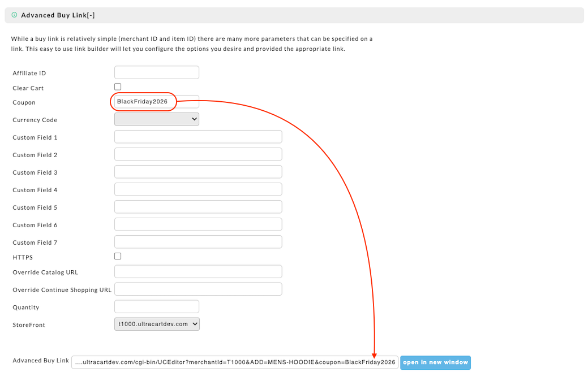
Task: Click the Custom Field 7 input
Action: (x=198, y=241)
